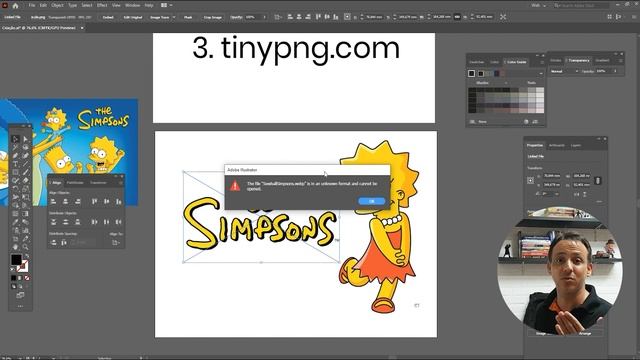Select the Hand tool
The height and width of the screenshot is (360, 640).
16,247
